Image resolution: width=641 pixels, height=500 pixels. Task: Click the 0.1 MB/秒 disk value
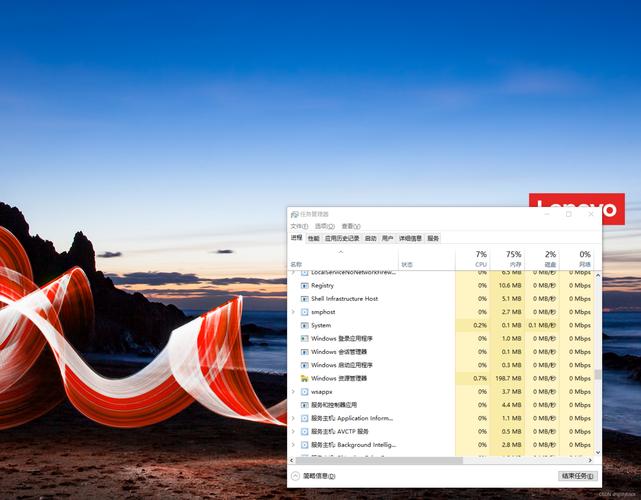pos(542,325)
